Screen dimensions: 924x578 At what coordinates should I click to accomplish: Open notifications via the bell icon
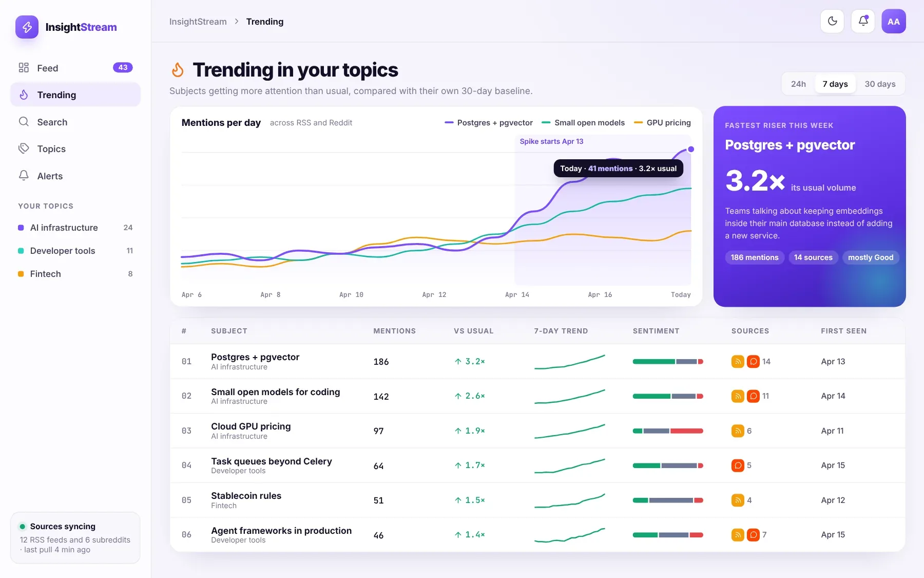863,21
